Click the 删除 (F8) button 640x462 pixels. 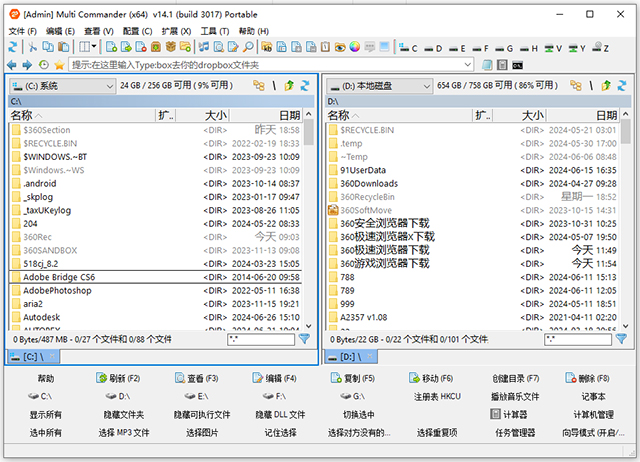[587, 378]
